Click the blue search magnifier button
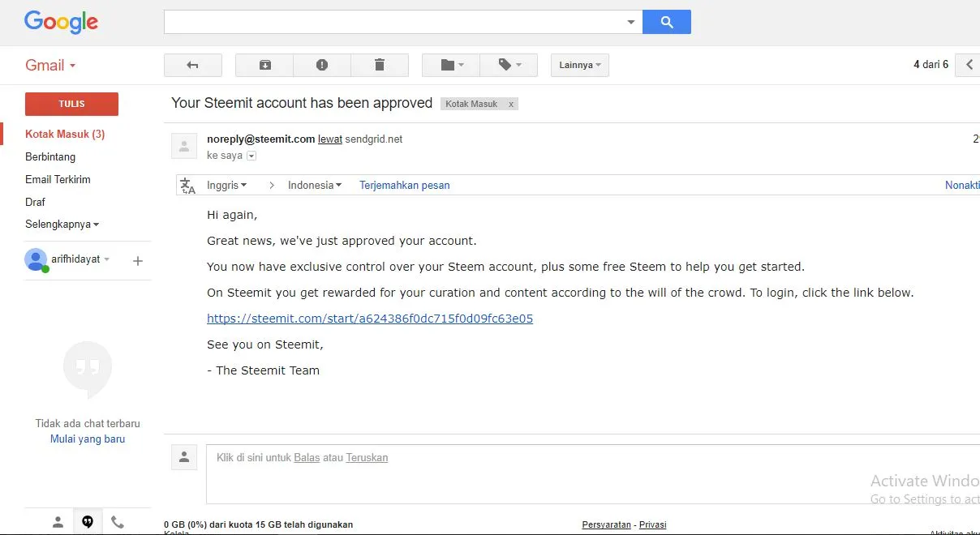The width and height of the screenshot is (980, 535). click(x=666, y=22)
